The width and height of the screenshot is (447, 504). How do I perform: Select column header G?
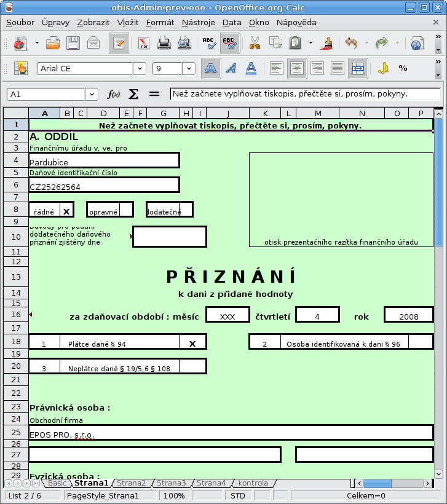[164, 113]
